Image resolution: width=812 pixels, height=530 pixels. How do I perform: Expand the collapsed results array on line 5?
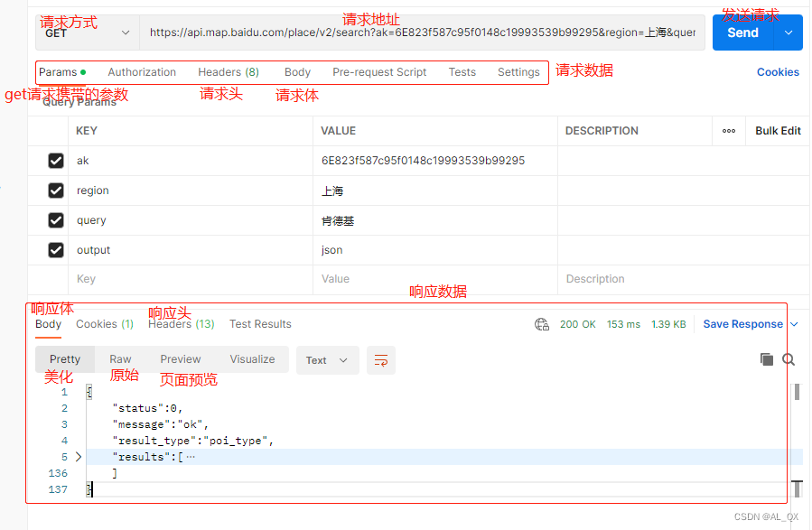tap(79, 457)
